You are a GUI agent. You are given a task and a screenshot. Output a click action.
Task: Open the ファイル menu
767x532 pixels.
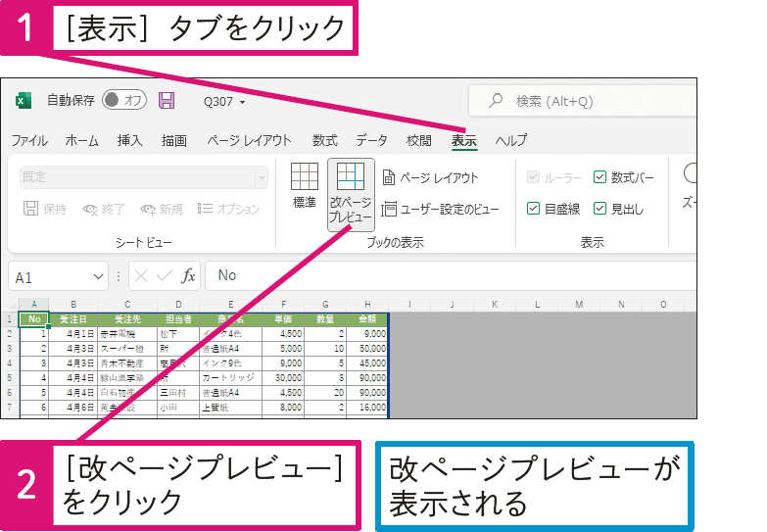click(29, 140)
